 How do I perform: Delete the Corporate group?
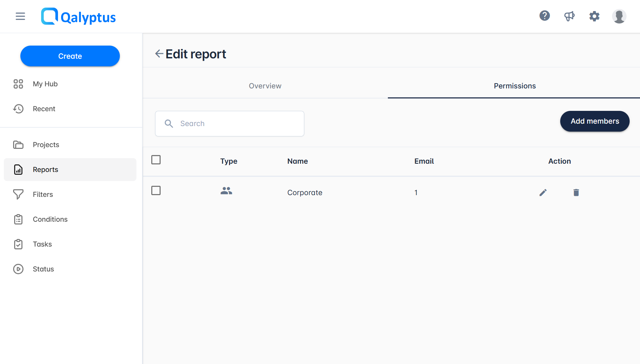click(x=576, y=192)
